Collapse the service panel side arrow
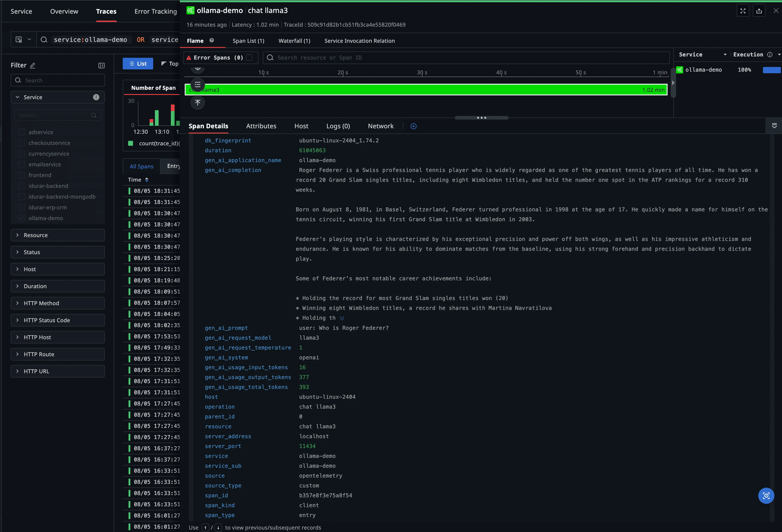The image size is (782, 532). [673, 83]
